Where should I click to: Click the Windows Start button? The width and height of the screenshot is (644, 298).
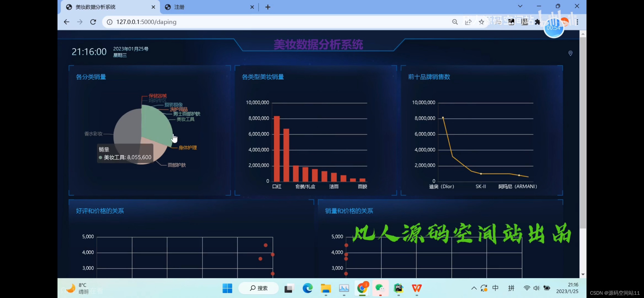click(x=227, y=288)
